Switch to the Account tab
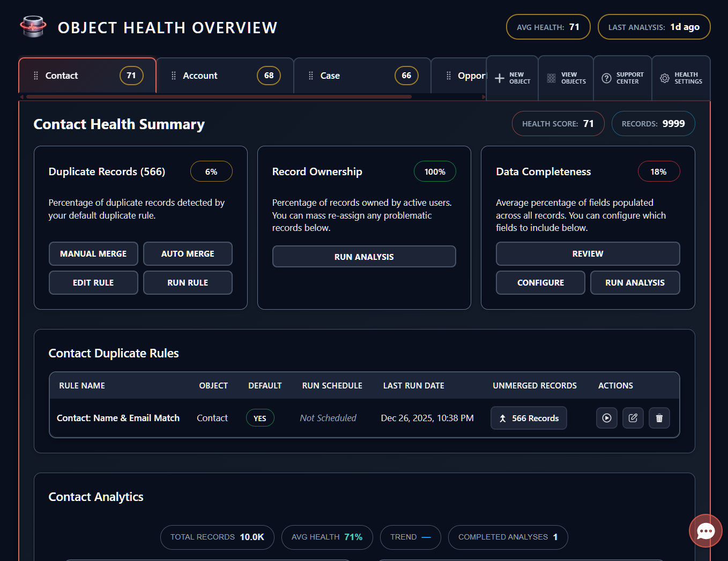The height and width of the screenshot is (561, 728). pos(200,76)
